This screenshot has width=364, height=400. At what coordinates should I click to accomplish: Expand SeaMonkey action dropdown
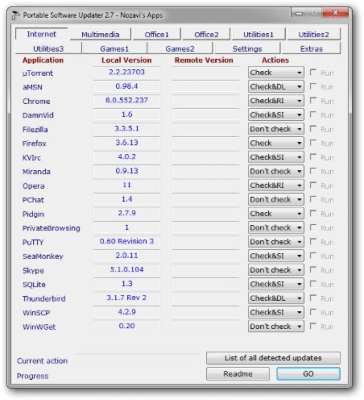click(x=276, y=256)
